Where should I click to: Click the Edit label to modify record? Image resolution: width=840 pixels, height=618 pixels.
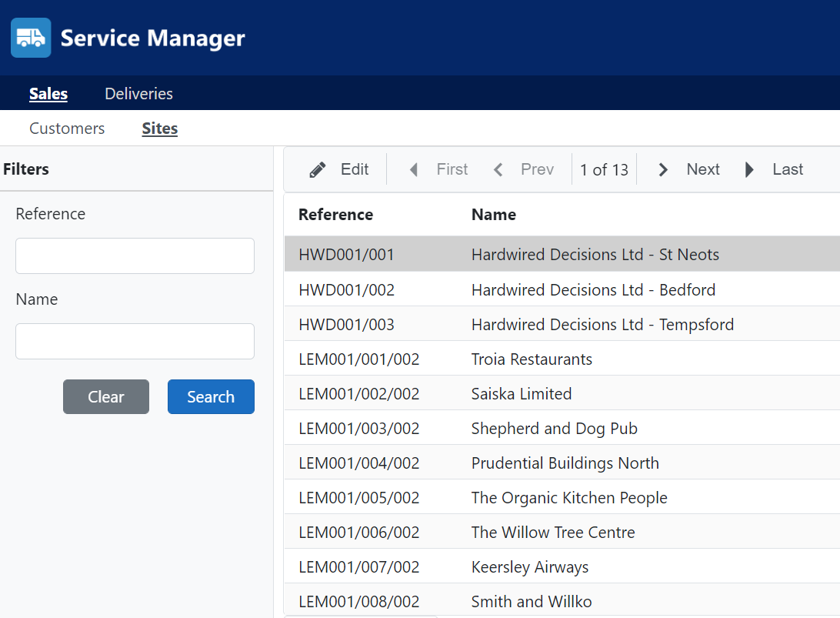354,169
